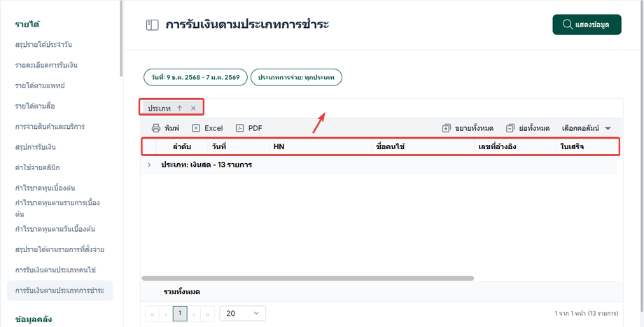
Task: Open รายได้ตามสื่อ report
Action: tap(35, 106)
